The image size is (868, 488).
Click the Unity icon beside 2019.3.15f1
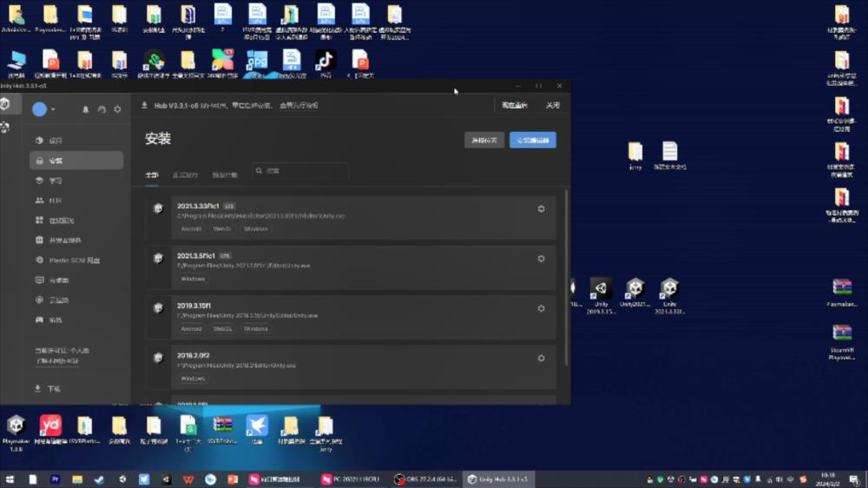click(x=158, y=308)
